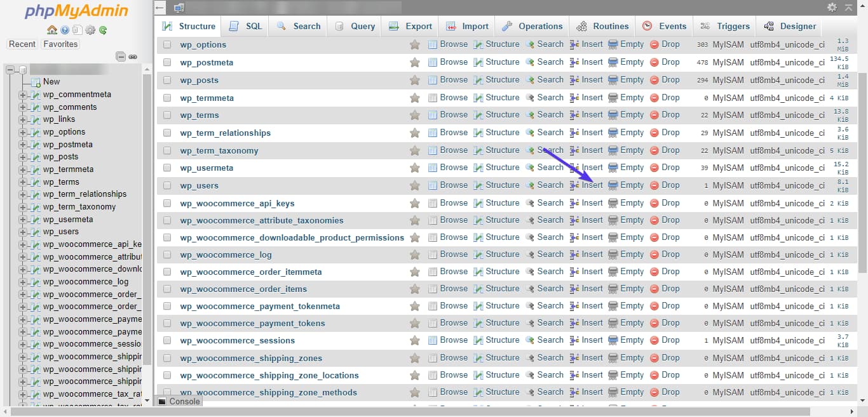Select the wp_users table checkbox
Viewport: 868px width, 417px height.
click(166, 185)
